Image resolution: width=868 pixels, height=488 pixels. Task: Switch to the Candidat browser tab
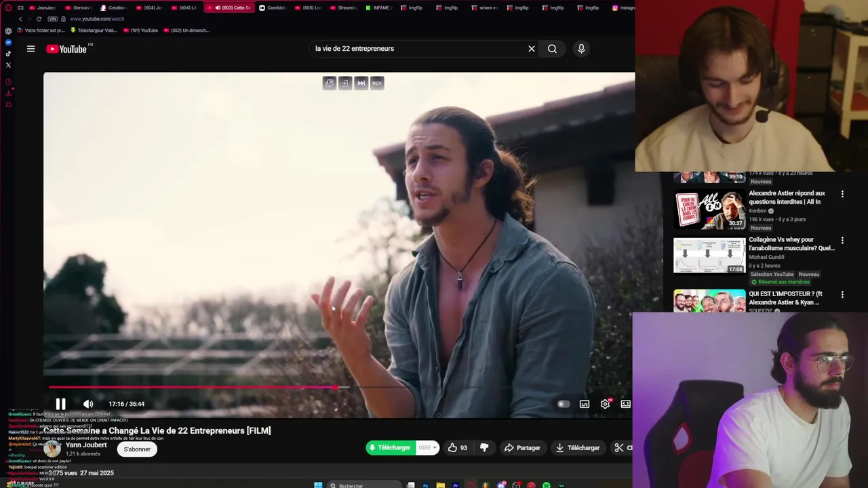point(273,7)
